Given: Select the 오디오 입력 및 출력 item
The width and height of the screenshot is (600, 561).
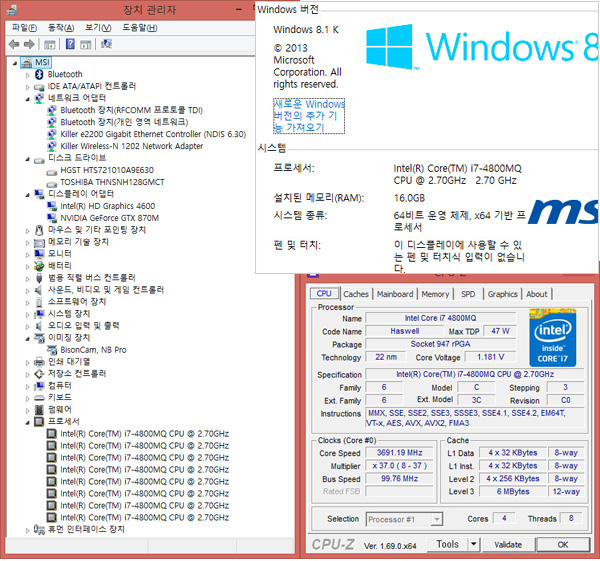Looking at the screenshot, I should point(83,326).
